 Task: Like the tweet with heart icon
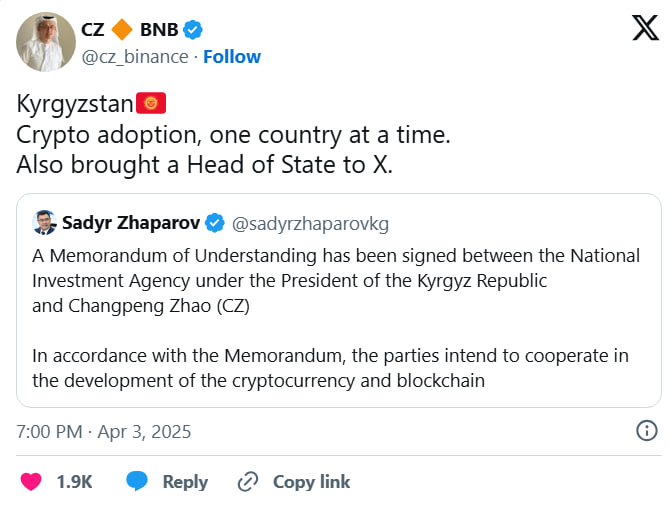click(x=31, y=482)
